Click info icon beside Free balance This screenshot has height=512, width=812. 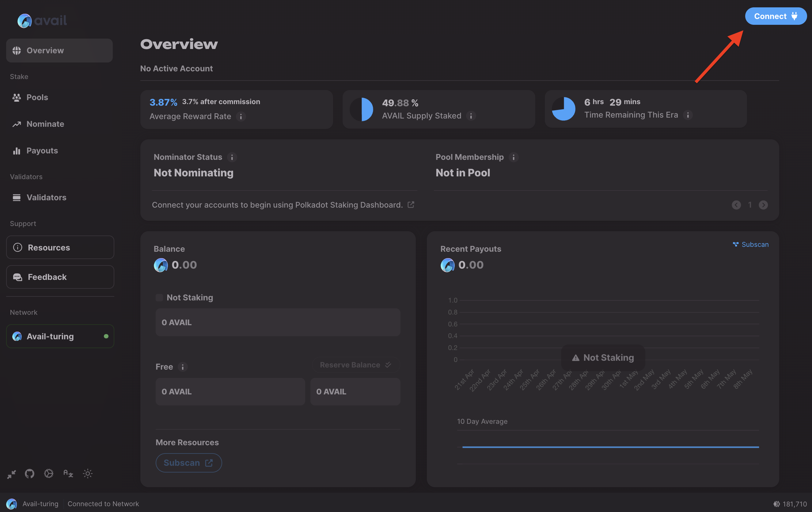pos(182,367)
